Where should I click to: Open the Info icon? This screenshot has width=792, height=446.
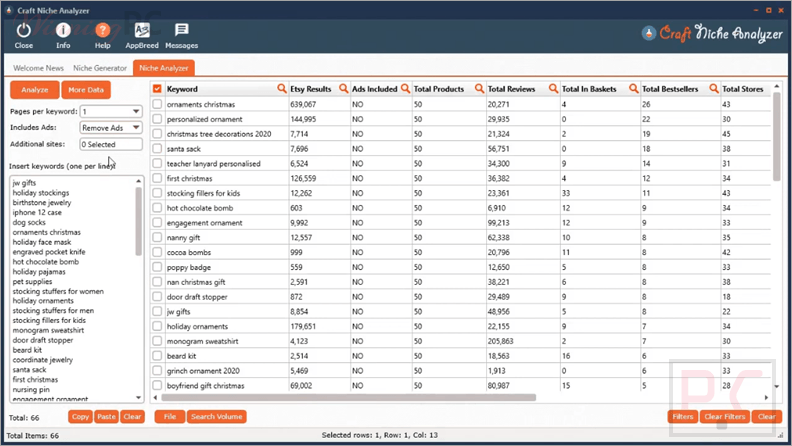click(63, 31)
